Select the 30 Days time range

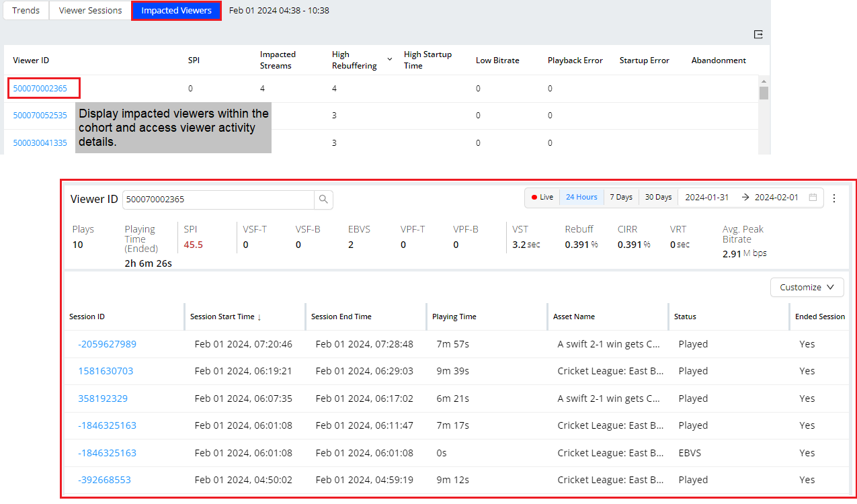tap(658, 198)
